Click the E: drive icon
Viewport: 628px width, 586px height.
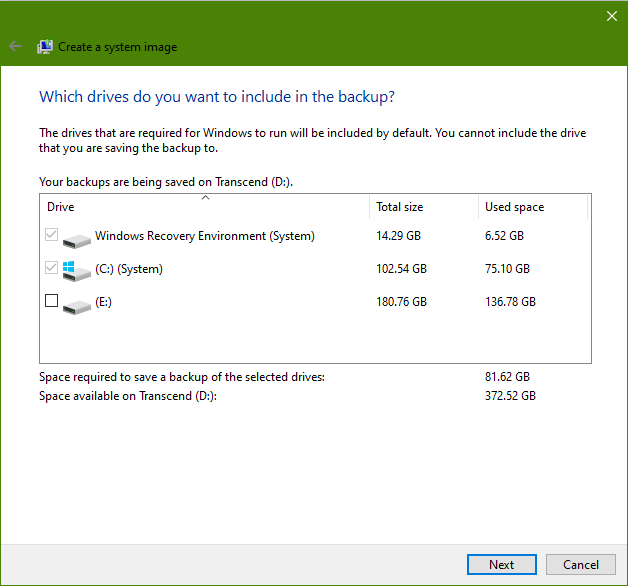point(76,306)
